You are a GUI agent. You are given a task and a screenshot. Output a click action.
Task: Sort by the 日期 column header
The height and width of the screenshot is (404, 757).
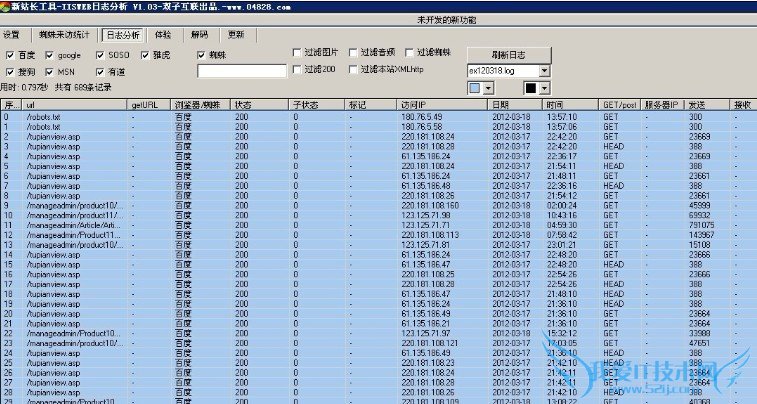point(515,105)
